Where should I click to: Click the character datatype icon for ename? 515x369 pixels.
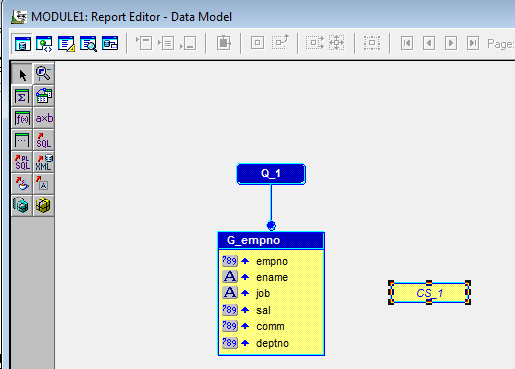[x=230, y=276]
